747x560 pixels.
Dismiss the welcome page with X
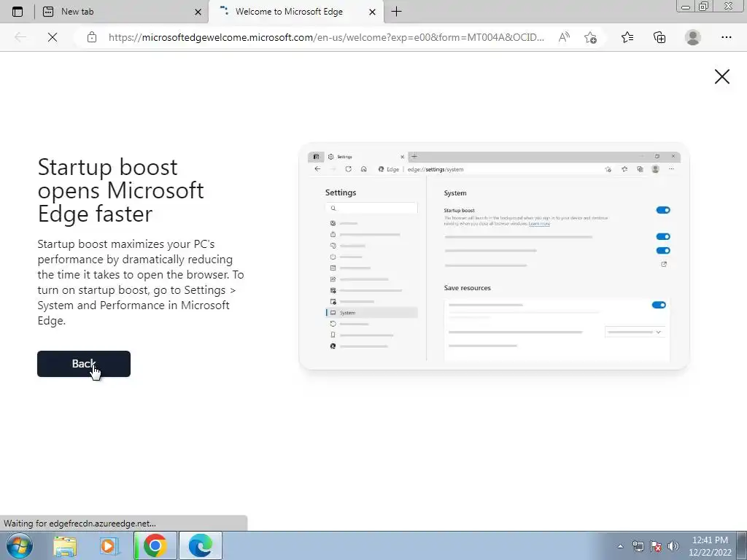[721, 77]
